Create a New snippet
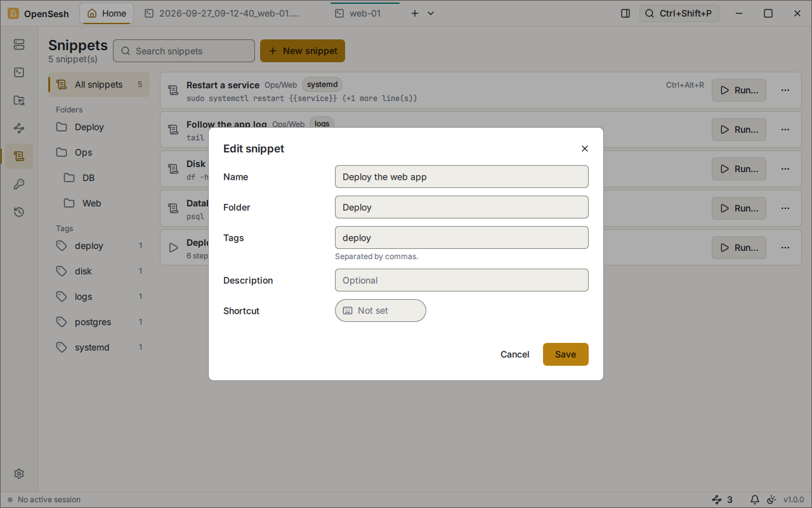Image resolution: width=812 pixels, height=508 pixels. click(x=303, y=51)
